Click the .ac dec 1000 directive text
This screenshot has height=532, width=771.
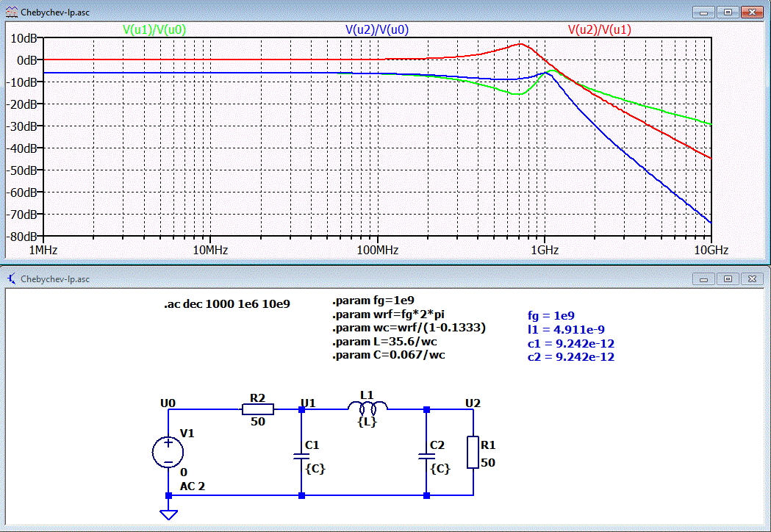tap(227, 304)
